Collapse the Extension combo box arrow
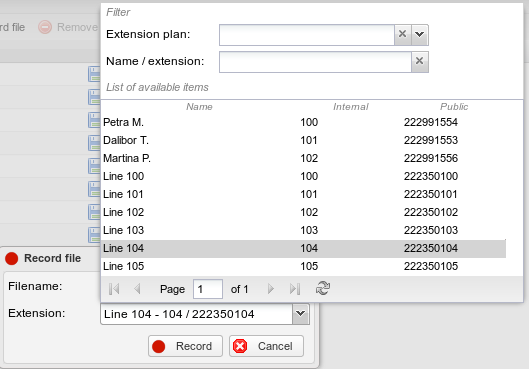Image resolution: width=529 pixels, height=369 pixels. click(301, 314)
